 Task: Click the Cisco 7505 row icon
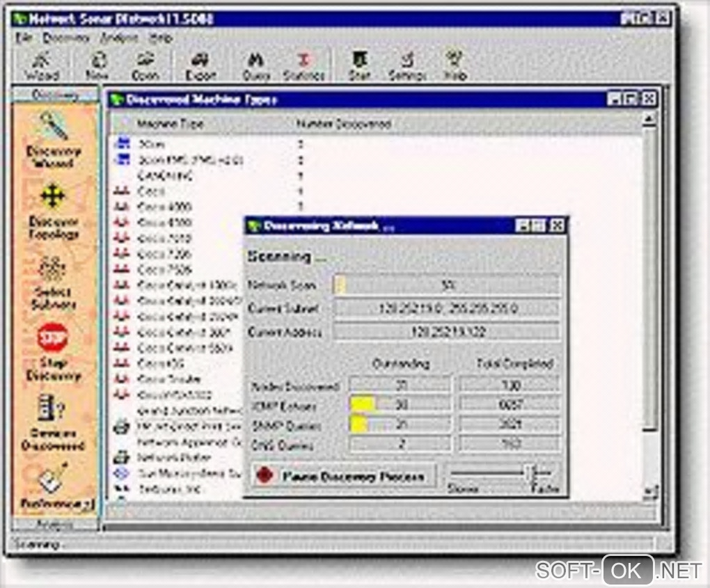[x=121, y=269]
